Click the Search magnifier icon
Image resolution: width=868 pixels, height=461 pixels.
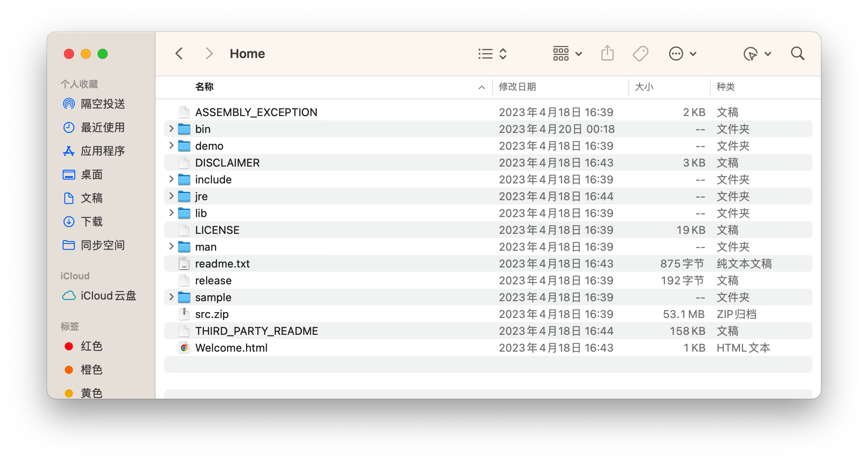click(797, 54)
